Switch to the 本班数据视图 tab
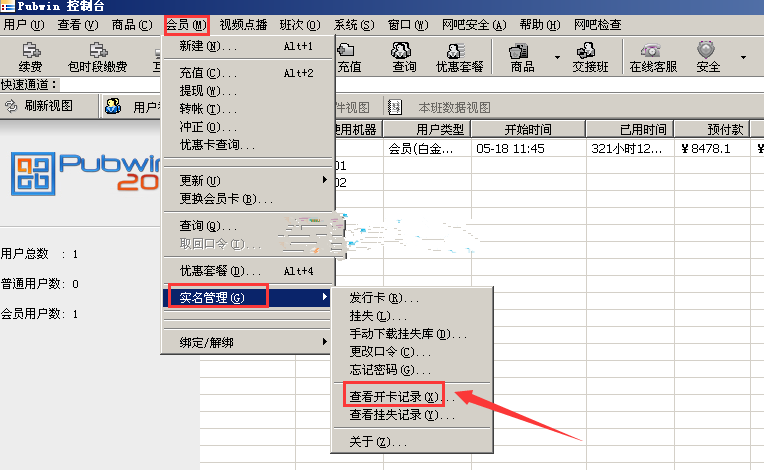Viewport: 764px width, 470px height. click(x=452, y=107)
